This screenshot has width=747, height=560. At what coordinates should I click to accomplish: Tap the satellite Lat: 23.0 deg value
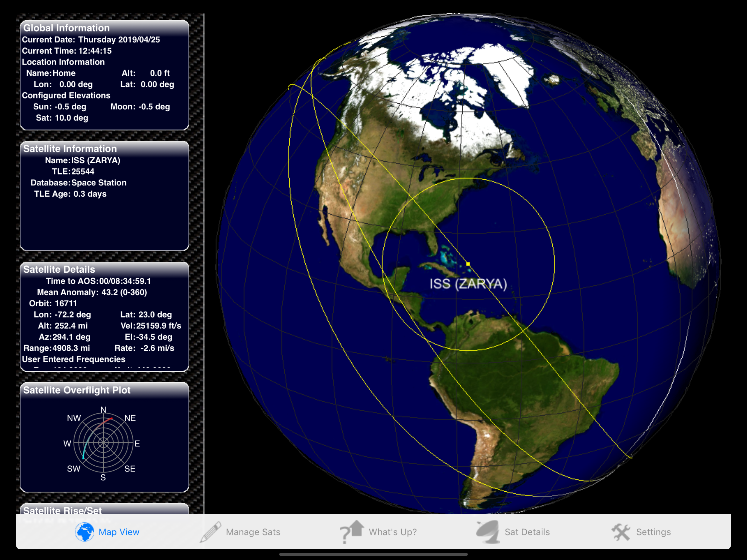146,314
